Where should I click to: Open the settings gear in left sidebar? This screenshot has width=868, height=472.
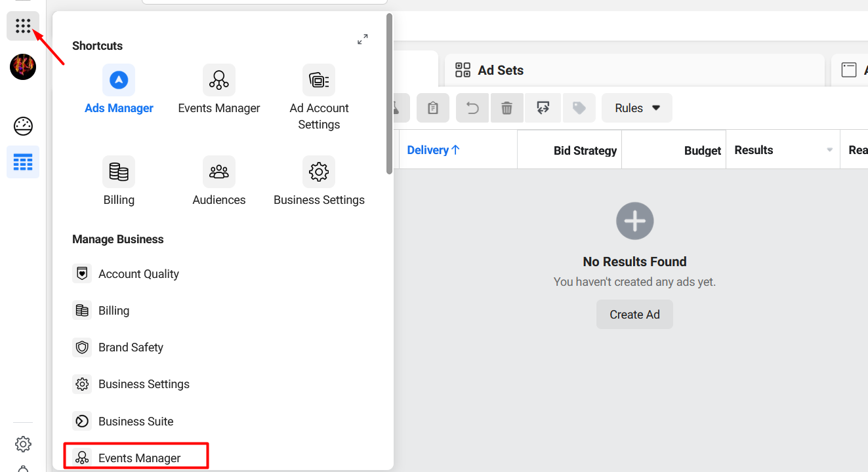(23, 444)
